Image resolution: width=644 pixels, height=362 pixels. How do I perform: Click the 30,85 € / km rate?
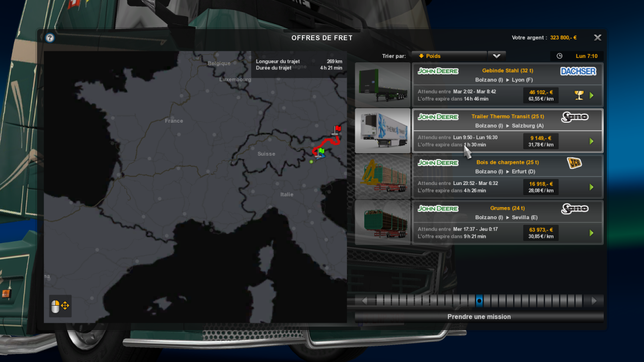click(541, 236)
